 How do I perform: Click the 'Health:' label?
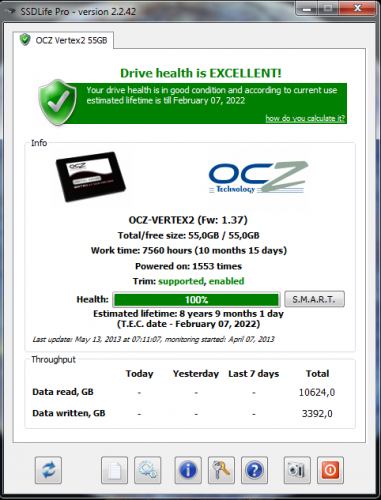click(x=92, y=299)
